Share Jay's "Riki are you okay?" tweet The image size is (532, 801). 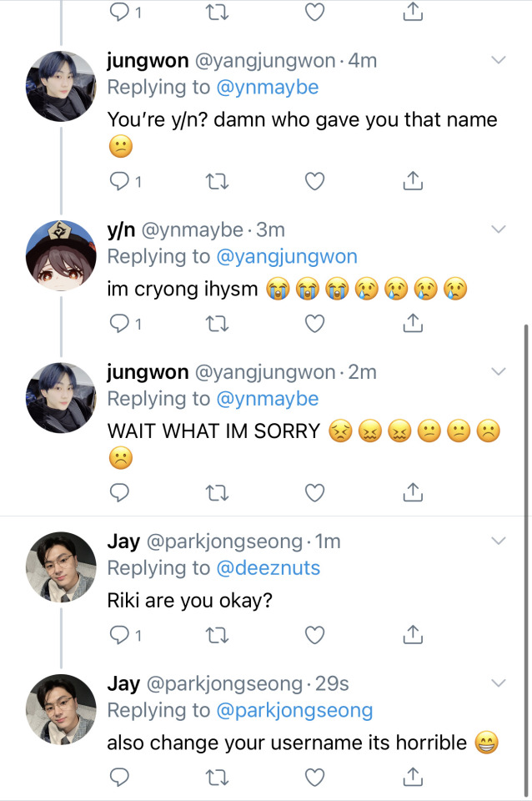[410, 636]
